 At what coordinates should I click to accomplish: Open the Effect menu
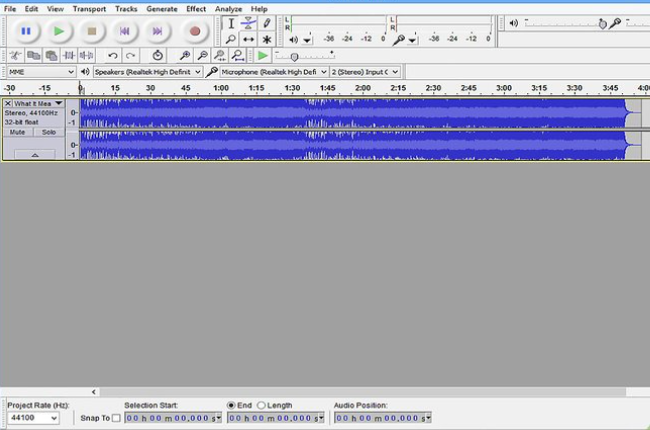[x=196, y=8]
